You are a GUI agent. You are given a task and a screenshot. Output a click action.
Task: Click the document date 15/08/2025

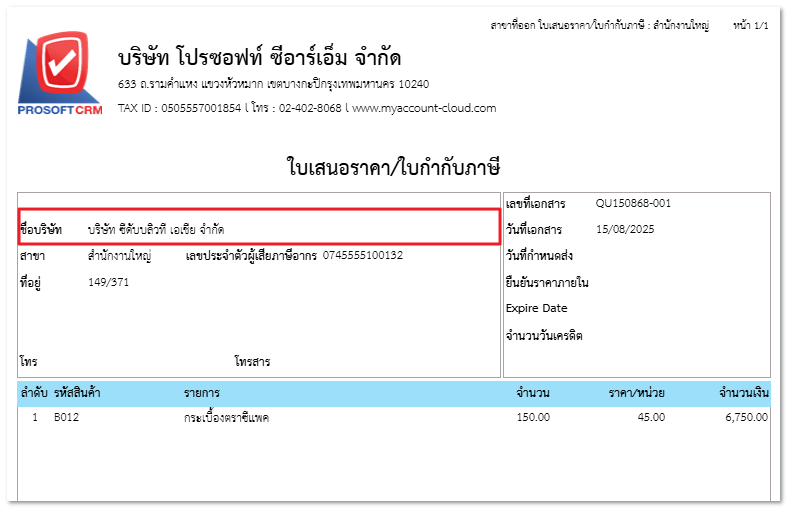pyautogui.click(x=624, y=229)
